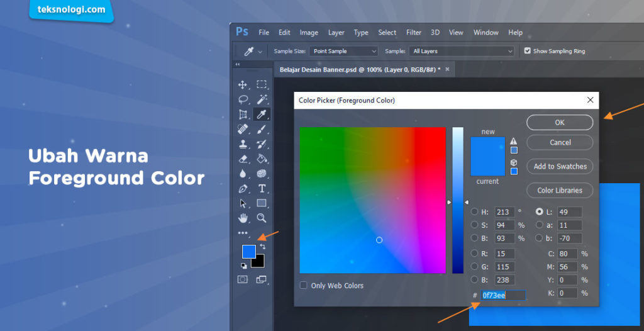
Task: Select the L lightness radio button
Action: 539,212
